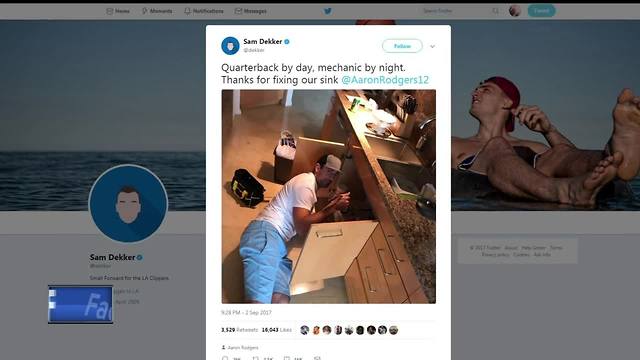Click the verified badge on profile name
This screenshot has width=640, height=360.
140,258
